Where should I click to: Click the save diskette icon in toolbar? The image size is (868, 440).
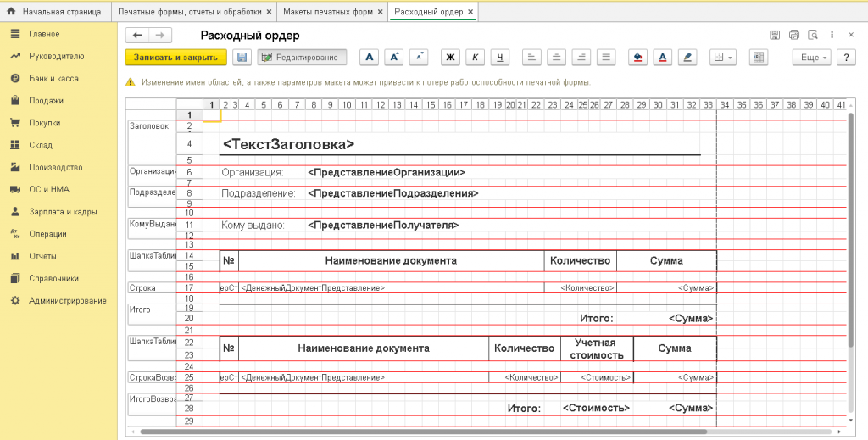pyautogui.click(x=242, y=58)
